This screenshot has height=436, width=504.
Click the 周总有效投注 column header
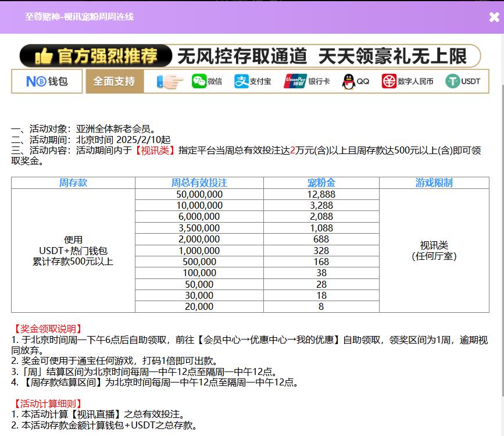click(199, 183)
